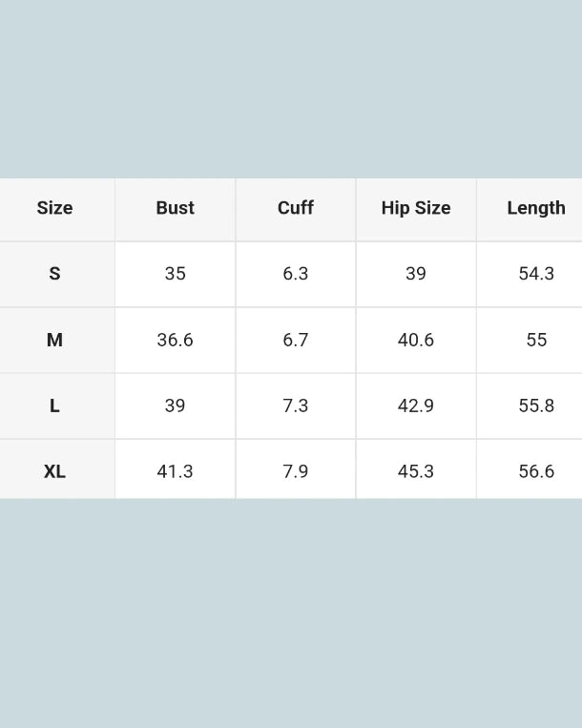Click length value 54.3 for size S
Image resolution: width=582 pixels, height=728 pixels.
pos(536,274)
